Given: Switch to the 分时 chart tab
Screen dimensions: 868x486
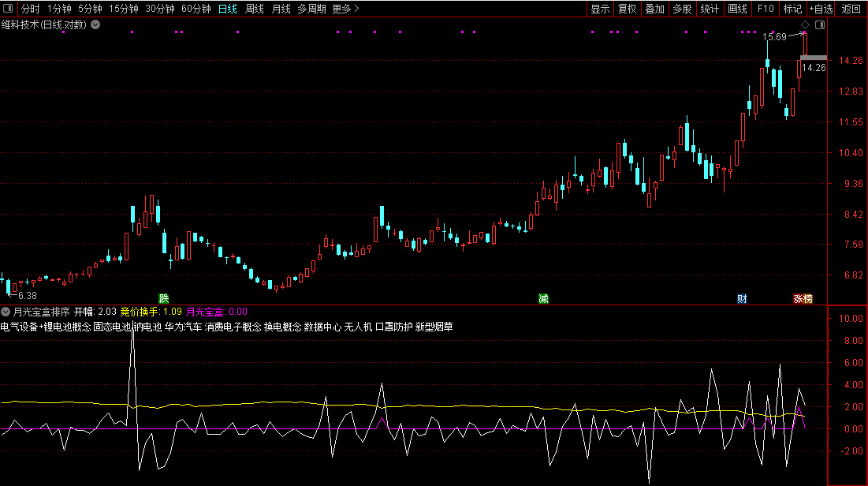Looking at the screenshot, I should (x=31, y=9).
